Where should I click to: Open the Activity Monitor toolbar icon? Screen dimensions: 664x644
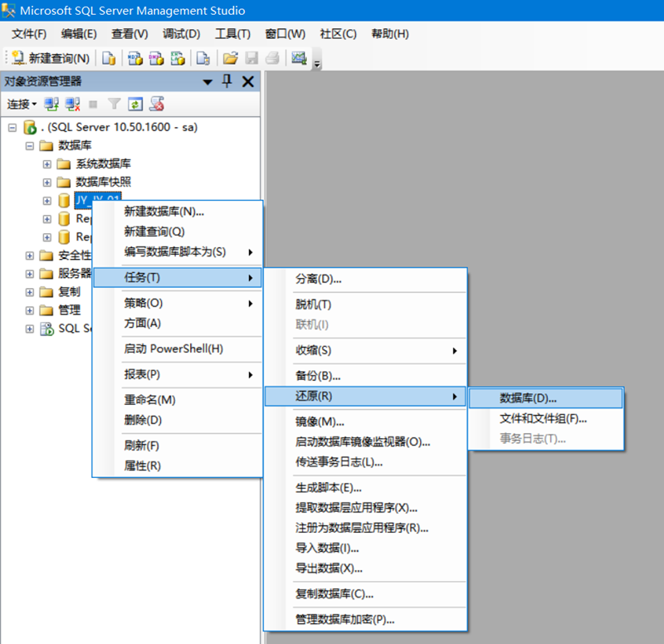pyautogui.click(x=300, y=58)
